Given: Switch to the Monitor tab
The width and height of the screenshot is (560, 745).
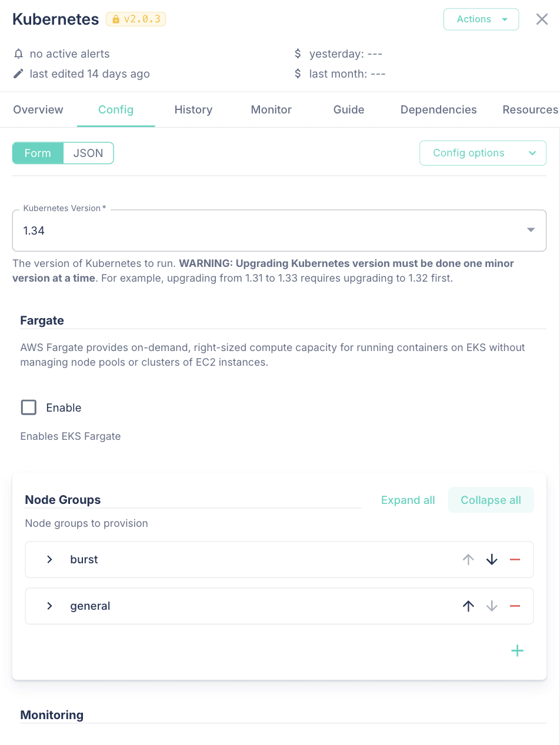Looking at the screenshot, I should 271,109.
